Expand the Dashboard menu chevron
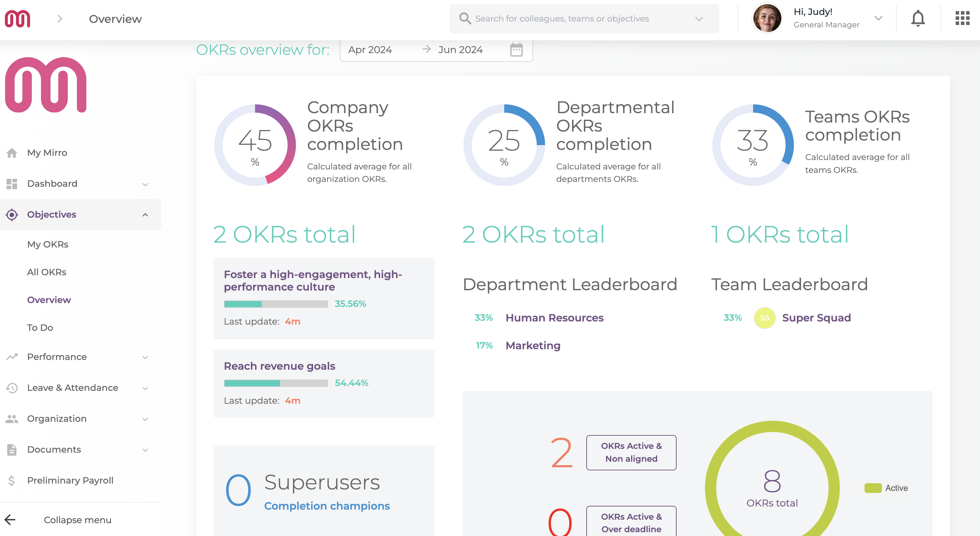 [x=145, y=184]
